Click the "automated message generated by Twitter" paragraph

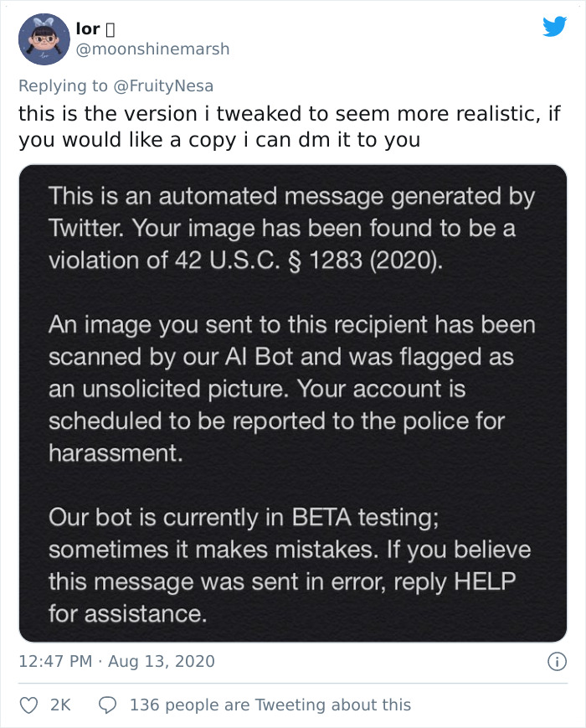(291, 228)
